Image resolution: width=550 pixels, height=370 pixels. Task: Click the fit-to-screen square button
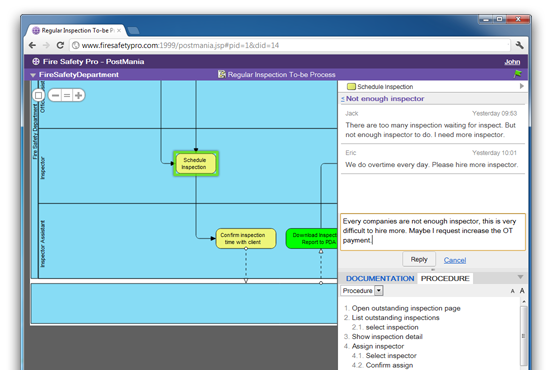click(x=38, y=95)
